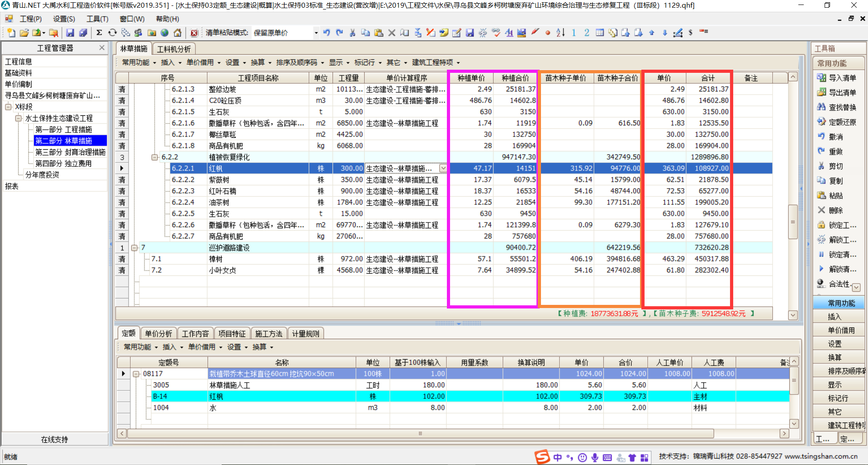This screenshot has width=868, height=465.
Task: Open the 工具(T) menu
Action: click(97, 19)
